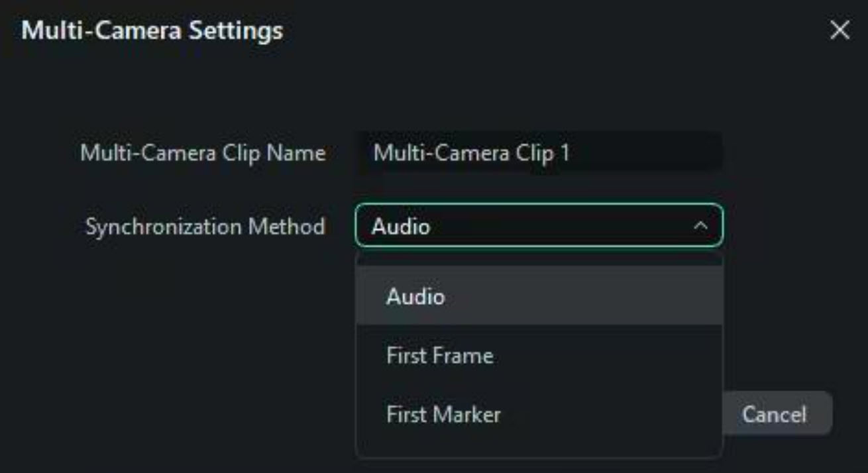Click the Synchronization Method combo box
Viewport: 868px width, 473px height.
[x=539, y=227]
